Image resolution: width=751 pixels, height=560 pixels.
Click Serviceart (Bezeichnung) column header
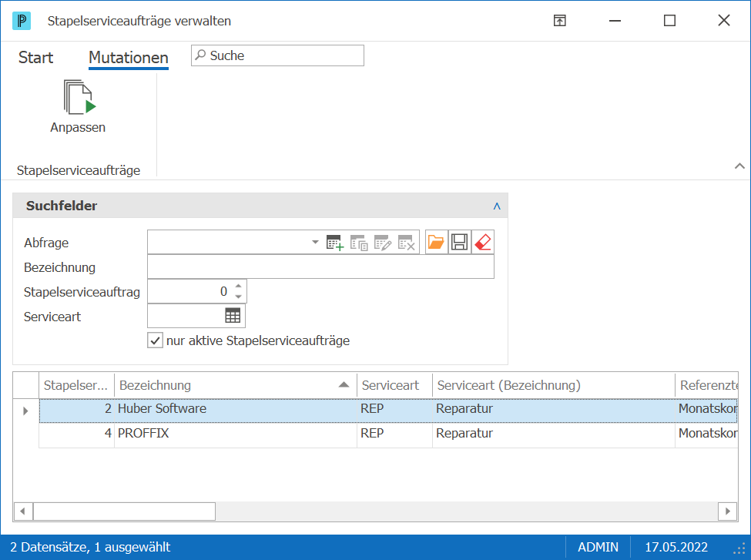click(x=553, y=385)
